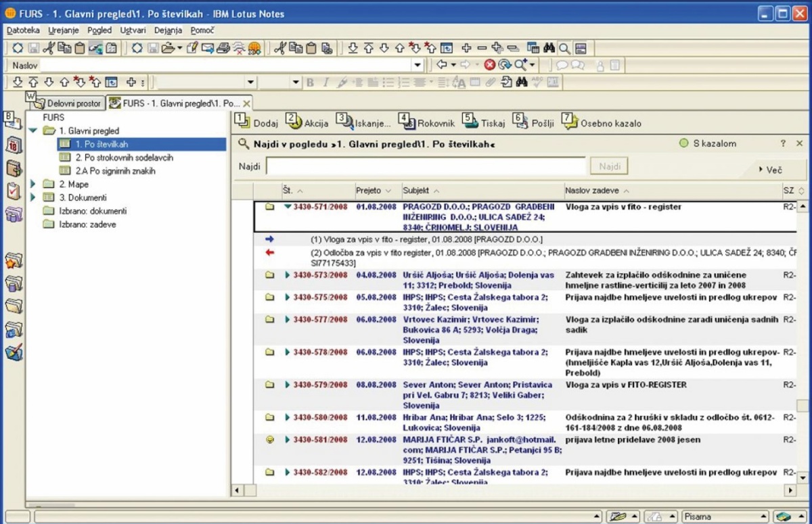Open the Naslov address dropdown arrow
The height and width of the screenshot is (524, 812).
(418, 65)
